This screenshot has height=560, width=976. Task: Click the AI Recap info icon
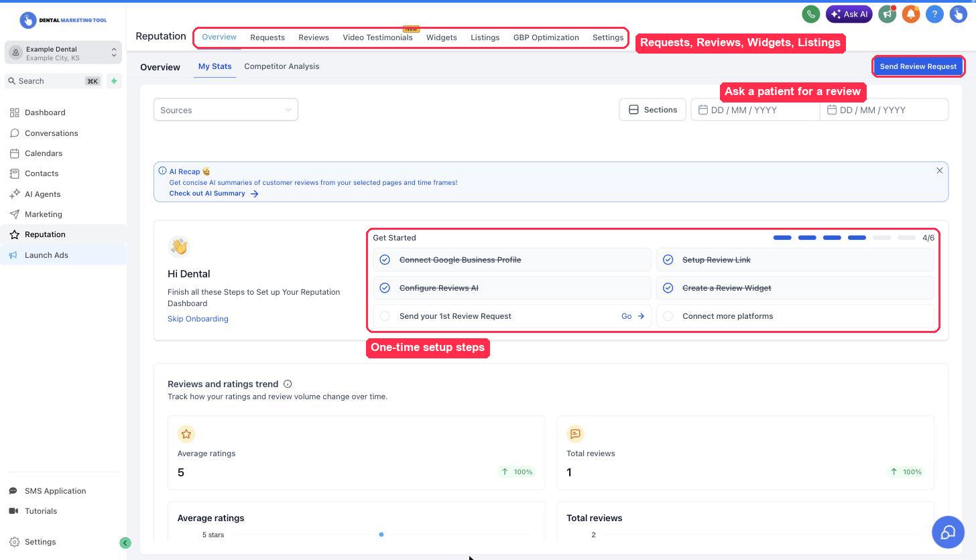coord(162,171)
